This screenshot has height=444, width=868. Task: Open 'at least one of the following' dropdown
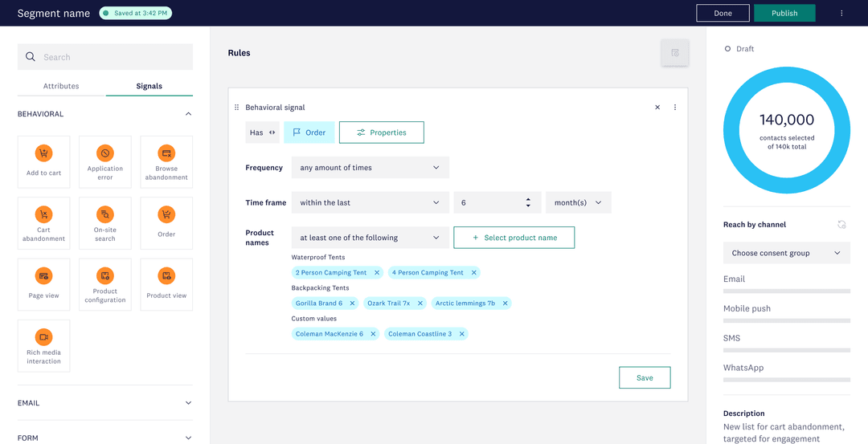[x=371, y=238]
